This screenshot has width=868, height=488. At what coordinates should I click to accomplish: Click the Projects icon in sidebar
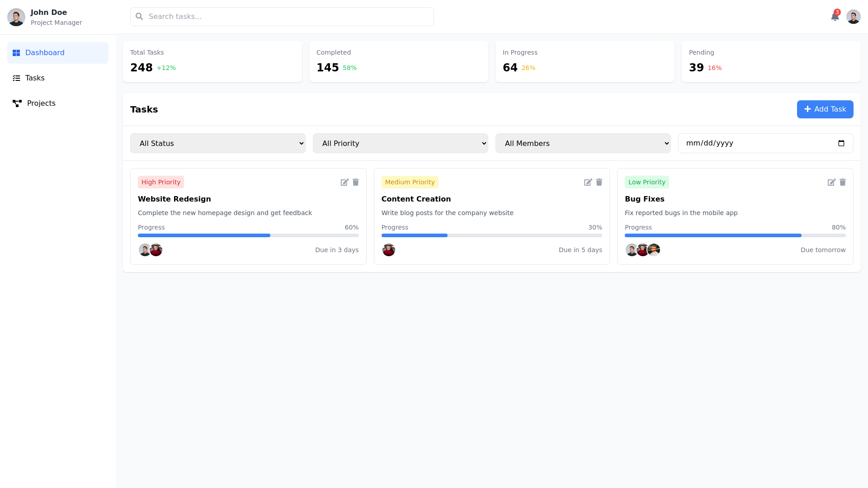[17, 103]
